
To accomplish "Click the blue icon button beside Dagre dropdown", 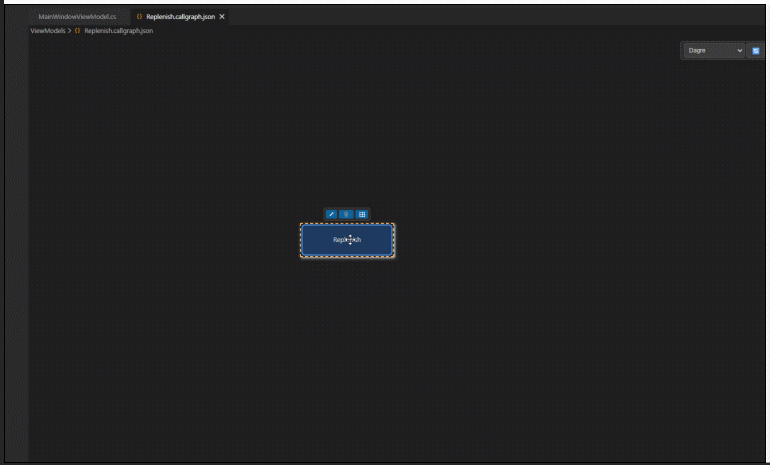I will click(x=756, y=51).
